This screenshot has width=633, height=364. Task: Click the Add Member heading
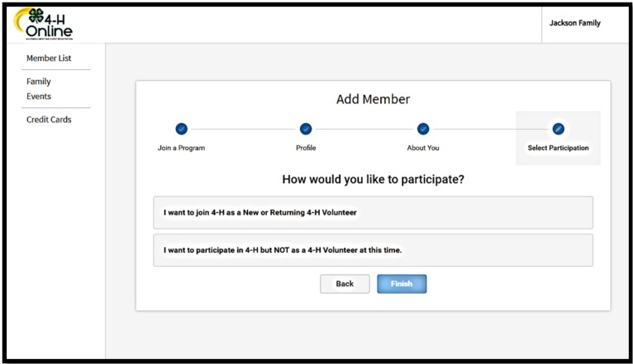(x=373, y=100)
